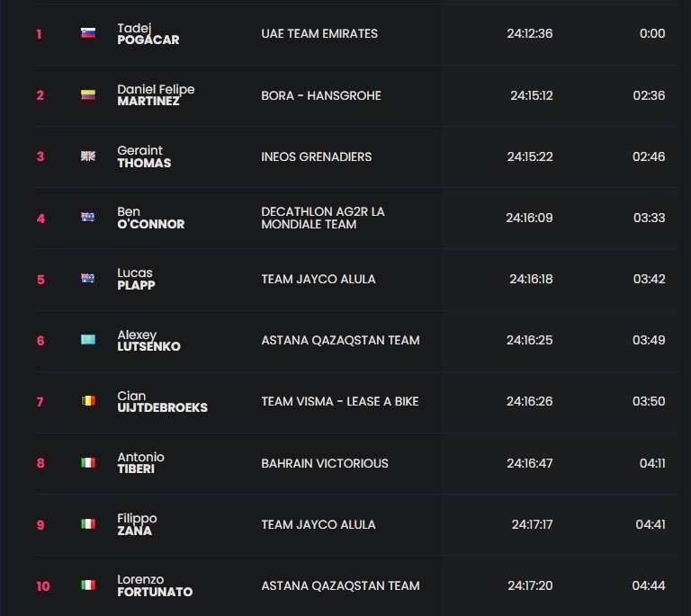691x616 pixels.
Task: Click the Italian flag beside Fortunato
Action: pyautogui.click(x=87, y=585)
